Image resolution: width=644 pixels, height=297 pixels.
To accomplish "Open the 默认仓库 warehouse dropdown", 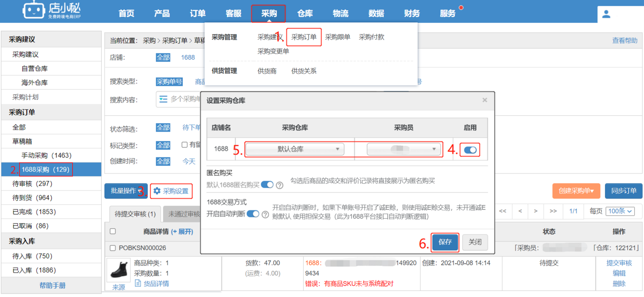I will (295, 149).
